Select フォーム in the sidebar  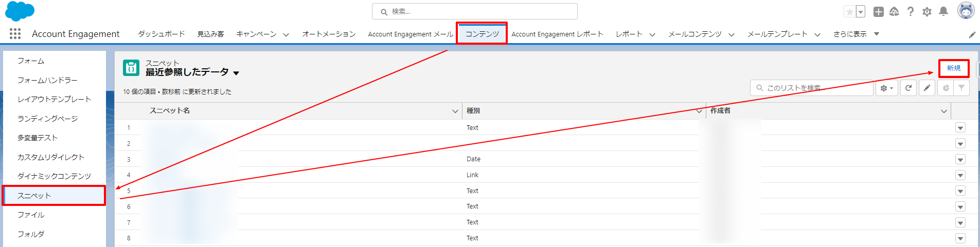click(x=54, y=61)
